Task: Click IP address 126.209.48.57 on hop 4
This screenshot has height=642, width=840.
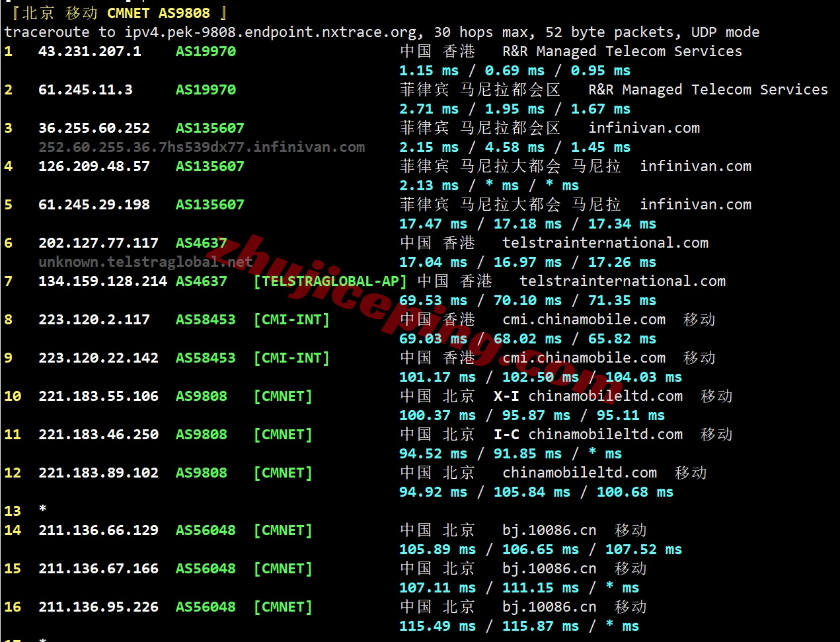Action: 94,166
